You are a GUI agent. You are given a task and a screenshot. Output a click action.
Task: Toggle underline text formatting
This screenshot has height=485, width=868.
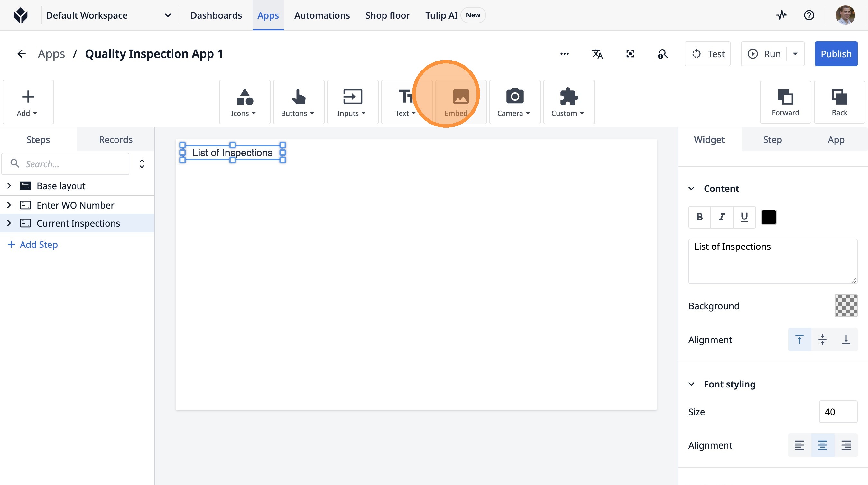tap(744, 217)
